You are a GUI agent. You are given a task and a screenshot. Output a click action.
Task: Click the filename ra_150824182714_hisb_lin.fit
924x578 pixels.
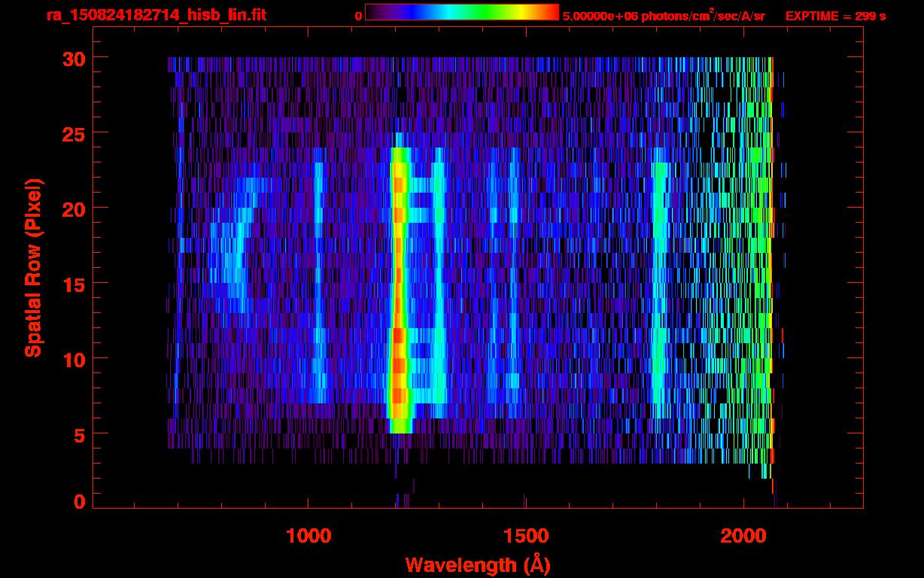tap(156, 15)
